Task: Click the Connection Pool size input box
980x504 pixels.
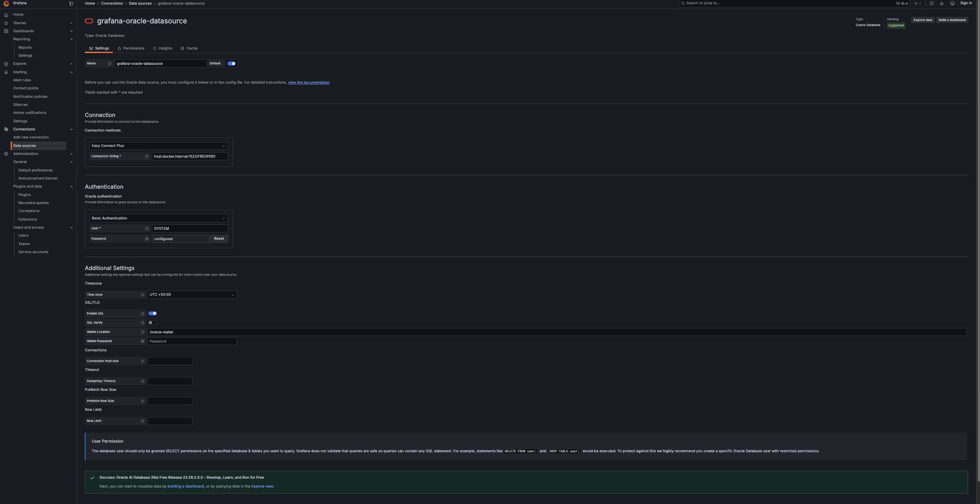Action: [170, 361]
